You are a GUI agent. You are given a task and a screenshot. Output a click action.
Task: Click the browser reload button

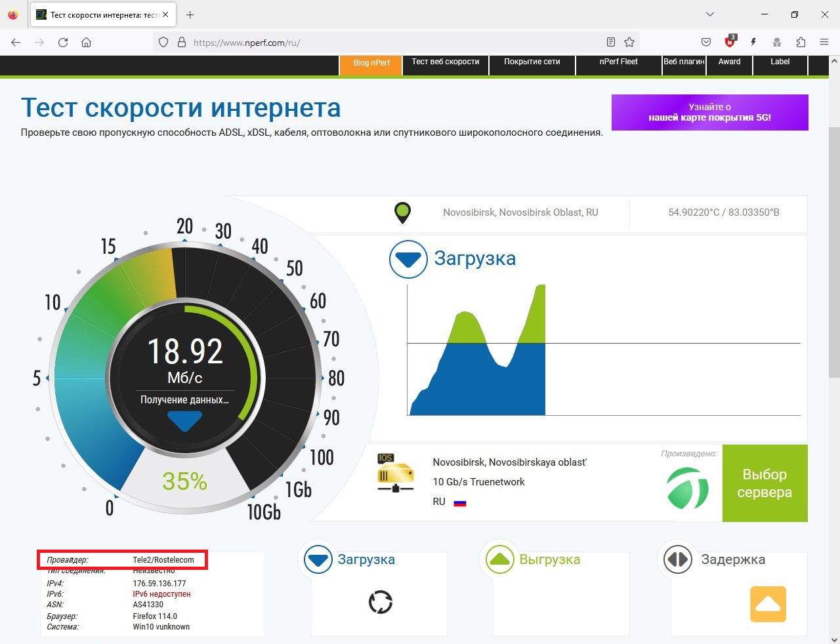[63, 43]
